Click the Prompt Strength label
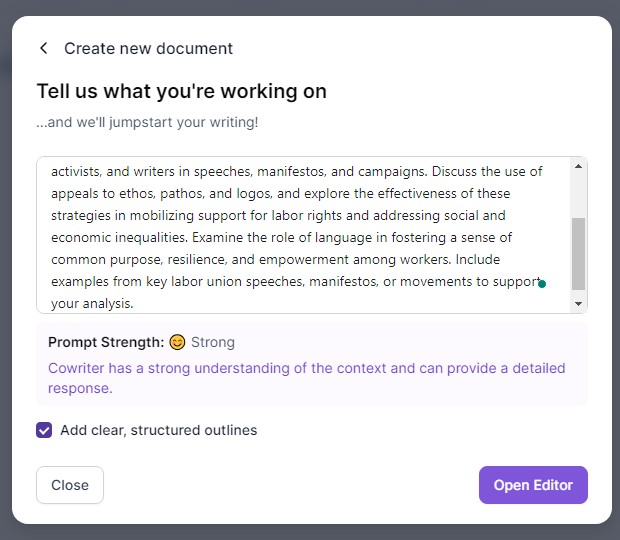This screenshot has height=540, width=620. tap(106, 342)
